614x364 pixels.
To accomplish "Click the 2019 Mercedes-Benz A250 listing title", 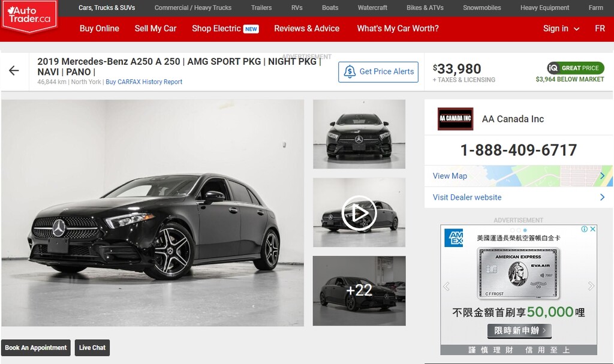I will 179,67.
